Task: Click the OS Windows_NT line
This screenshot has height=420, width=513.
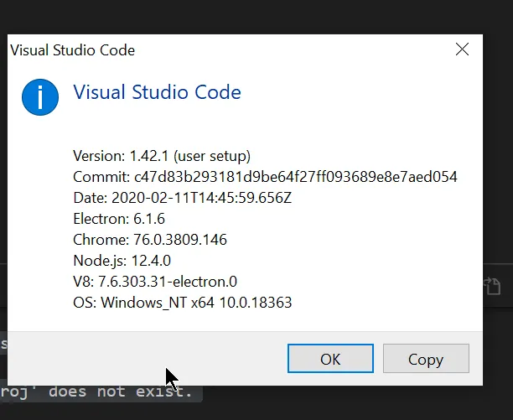Action: [183, 303]
